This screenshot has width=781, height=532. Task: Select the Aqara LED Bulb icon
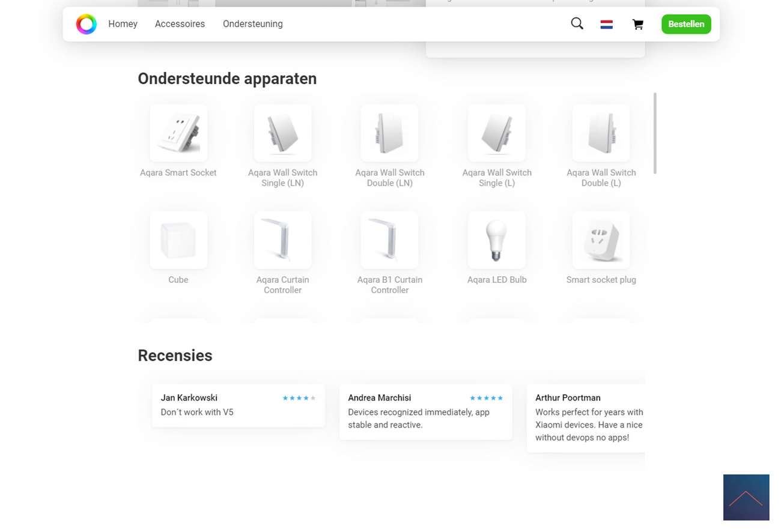pos(496,240)
